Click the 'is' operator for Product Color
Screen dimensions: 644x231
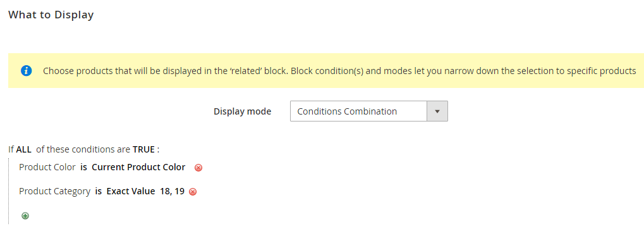[84, 167]
